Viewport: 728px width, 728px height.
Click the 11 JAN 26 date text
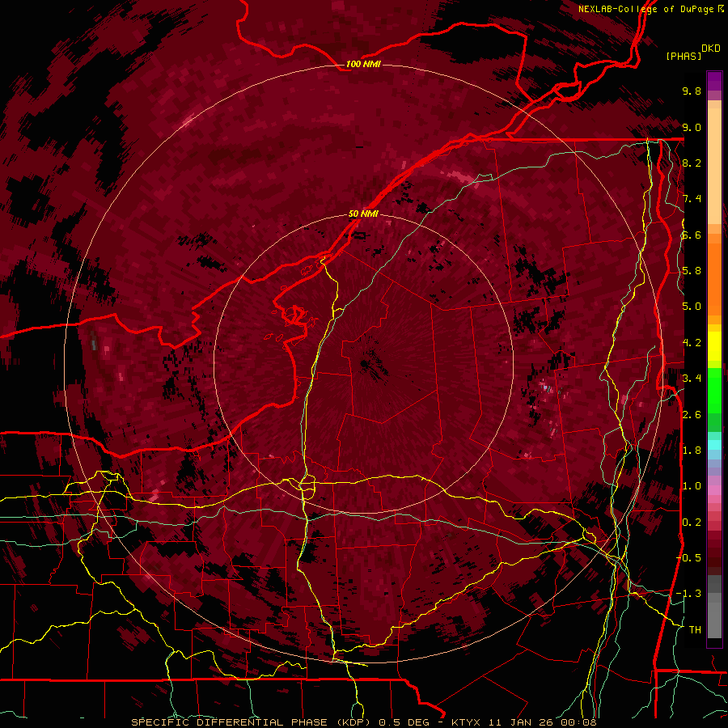coord(521,722)
